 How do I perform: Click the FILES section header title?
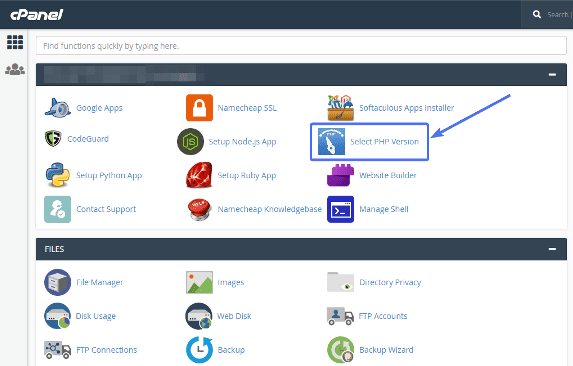54,249
